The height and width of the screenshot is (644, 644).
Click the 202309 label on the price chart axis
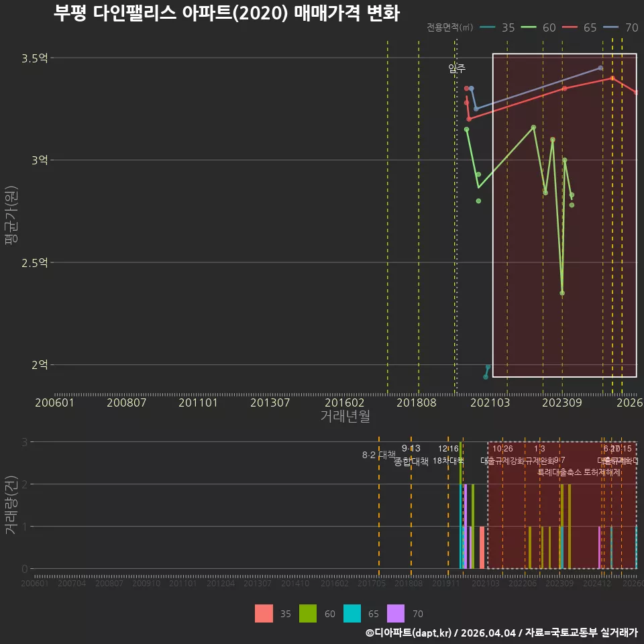562,402
